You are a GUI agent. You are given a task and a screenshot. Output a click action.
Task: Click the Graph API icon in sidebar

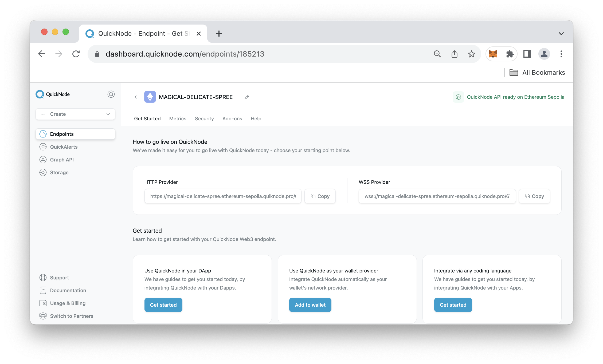click(x=43, y=159)
